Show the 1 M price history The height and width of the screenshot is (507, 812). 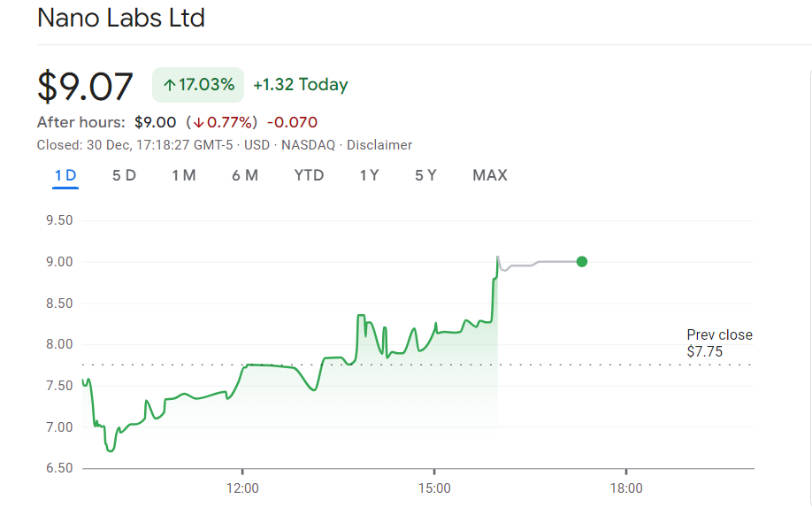(x=184, y=175)
